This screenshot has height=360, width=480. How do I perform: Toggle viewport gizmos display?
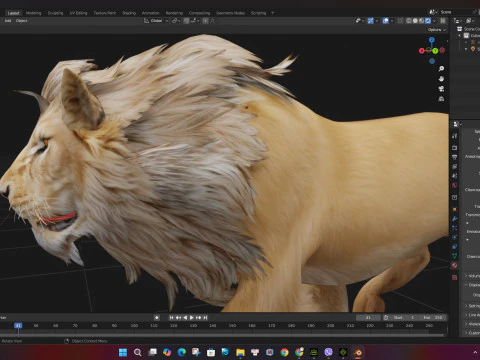pos(371,21)
